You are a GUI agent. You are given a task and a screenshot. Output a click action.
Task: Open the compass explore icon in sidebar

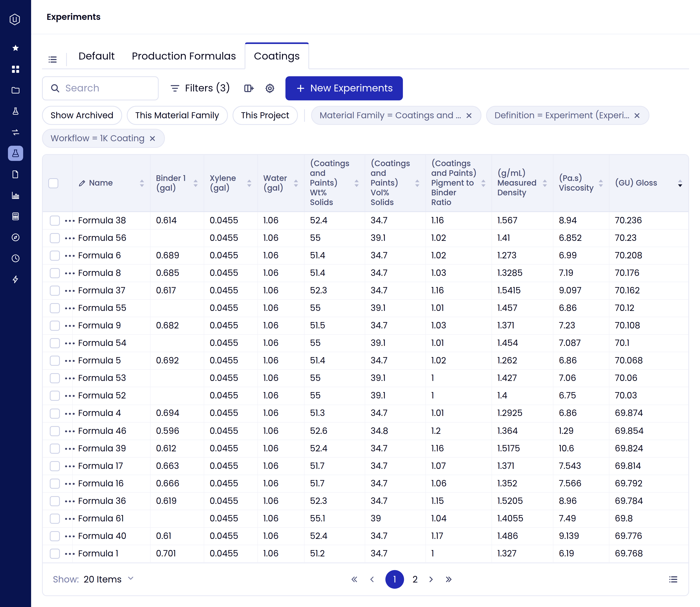tap(15, 237)
